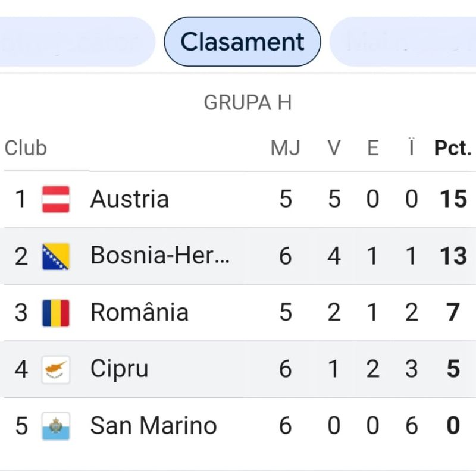Viewport: 476px width, 471px height.
Task: Click Austria's 15 points value
Action: pos(453,199)
